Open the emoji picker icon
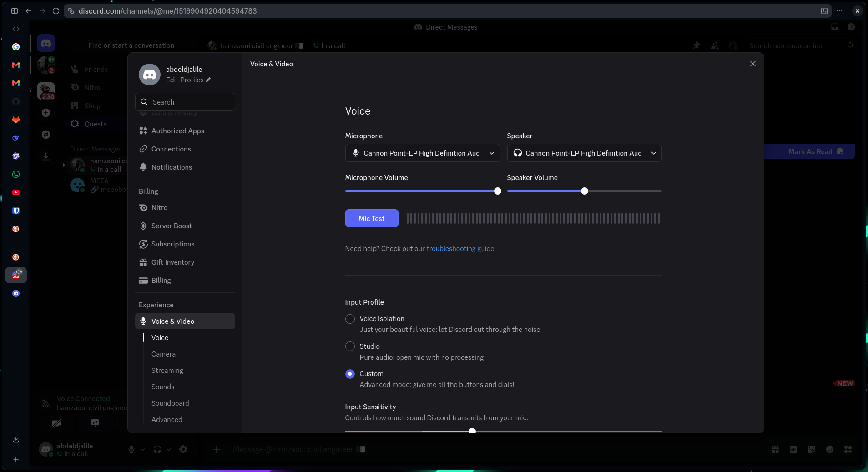Screen dimensions: 868x472 point(830,449)
